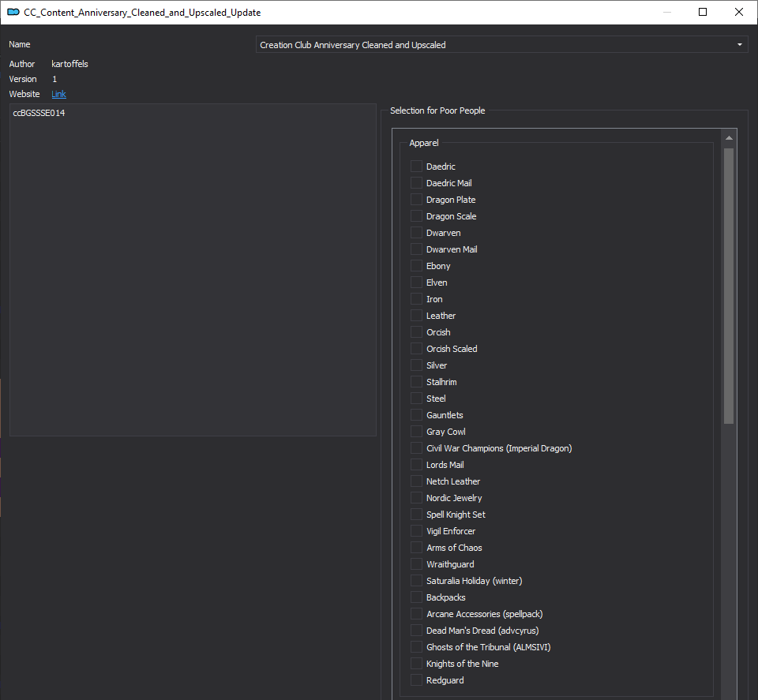Image resolution: width=758 pixels, height=700 pixels.
Task: Enable the Backpacks checkbox
Action: 416,597
